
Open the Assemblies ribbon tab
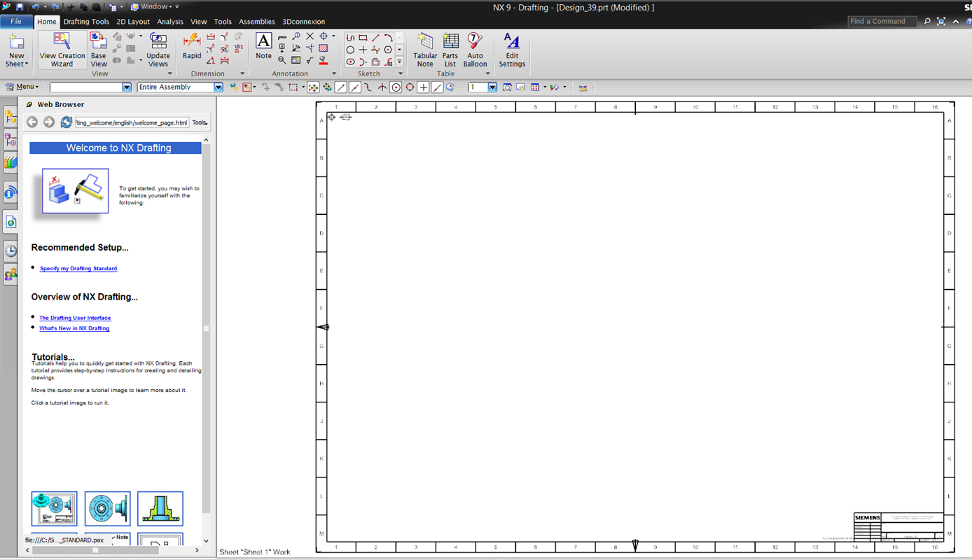point(257,22)
